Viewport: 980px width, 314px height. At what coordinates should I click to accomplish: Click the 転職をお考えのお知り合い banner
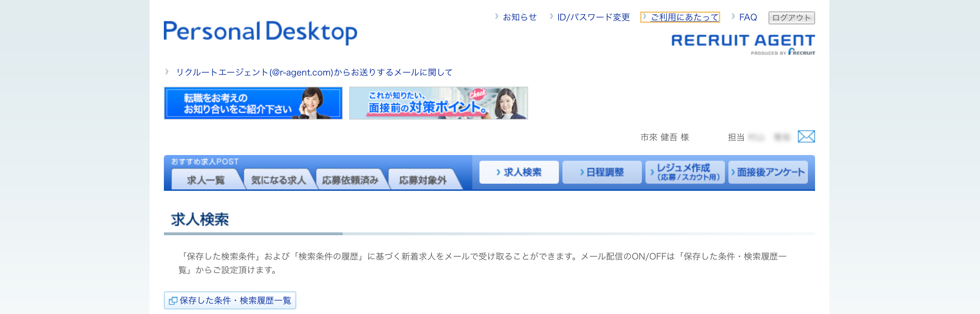tap(253, 103)
